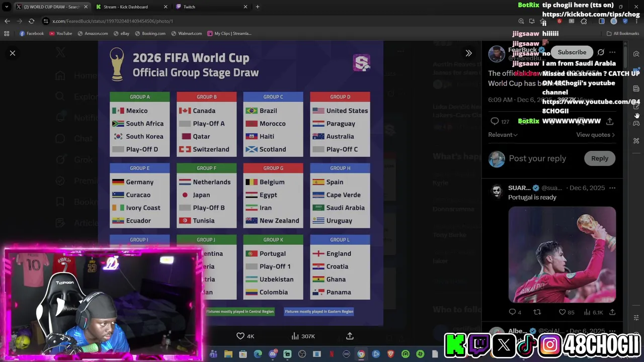Open Discord in the taskbar

272,354
